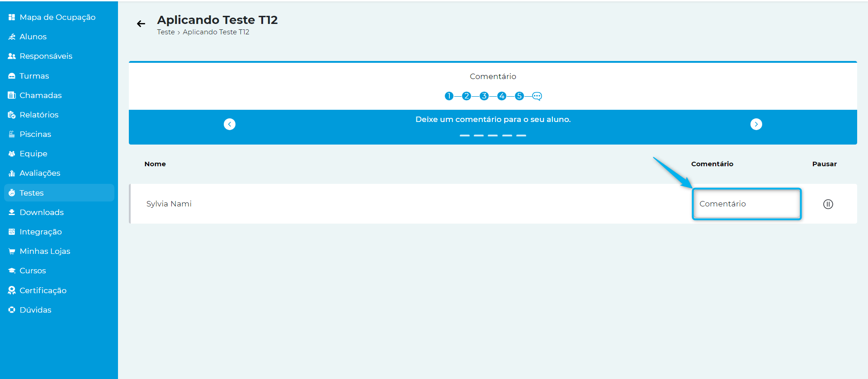Open the Responsáveis menu item
868x379 pixels.
(59, 56)
